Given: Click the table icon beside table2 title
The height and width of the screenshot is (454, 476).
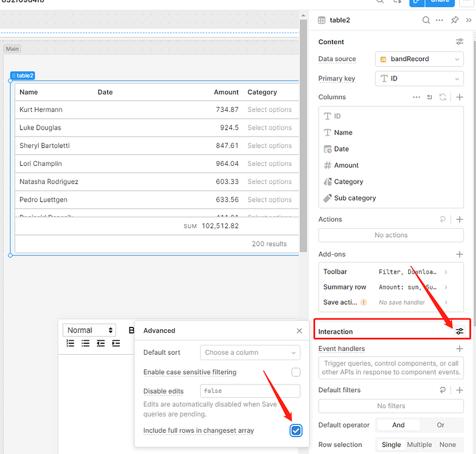Looking at the screenshot, I should 322,20.
